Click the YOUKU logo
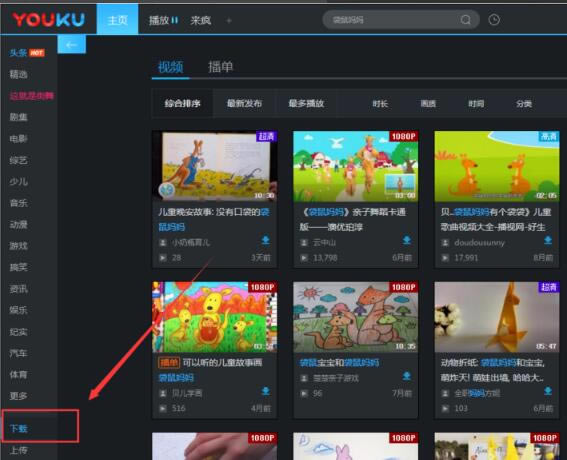Screen dimensions: 567x460 (x=48, y=20)
